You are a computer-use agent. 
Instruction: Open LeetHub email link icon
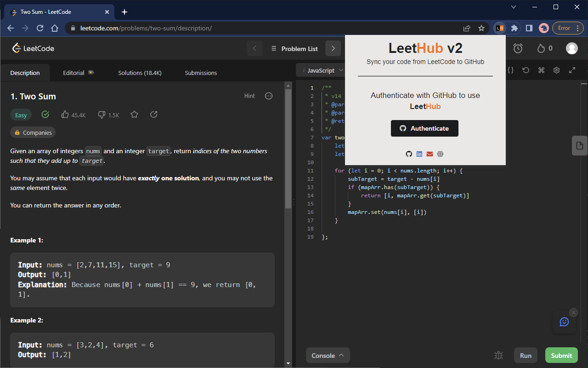[430, 154]
